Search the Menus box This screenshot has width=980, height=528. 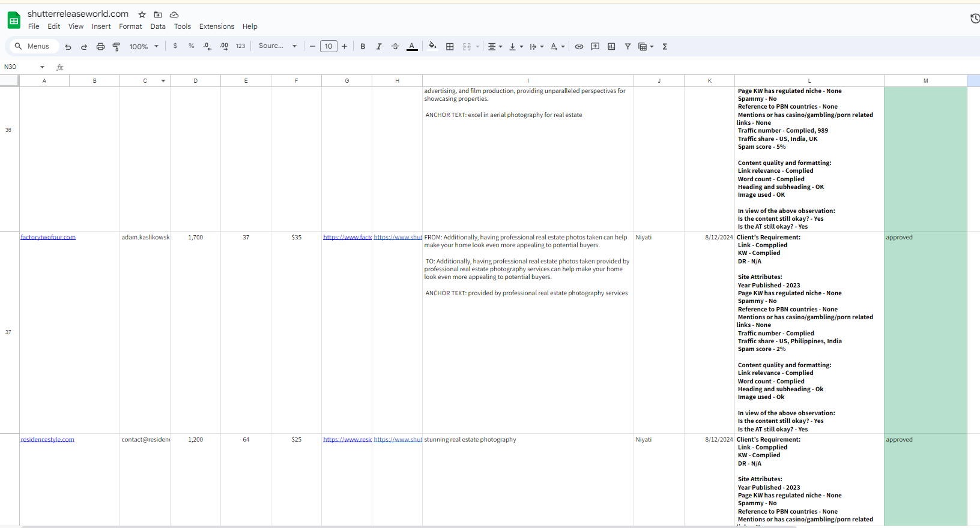point(34,46)
